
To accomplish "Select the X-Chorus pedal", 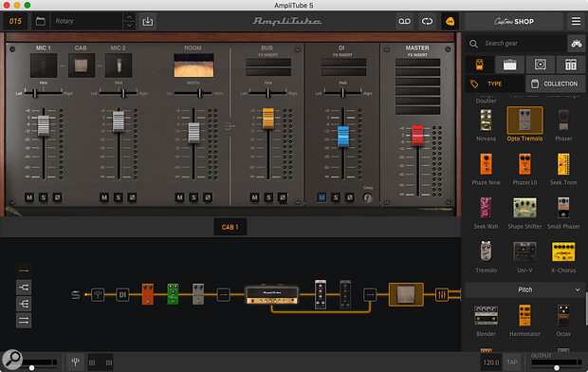I will [563, 256].
